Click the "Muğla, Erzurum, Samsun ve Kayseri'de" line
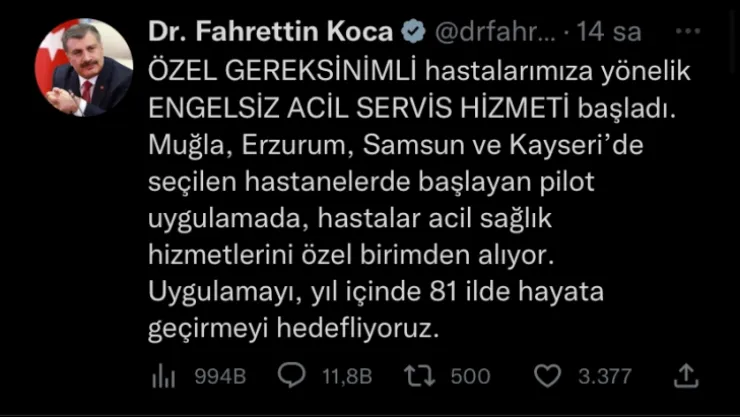Viewport: 740px width, 417px height. pos(395,146)
